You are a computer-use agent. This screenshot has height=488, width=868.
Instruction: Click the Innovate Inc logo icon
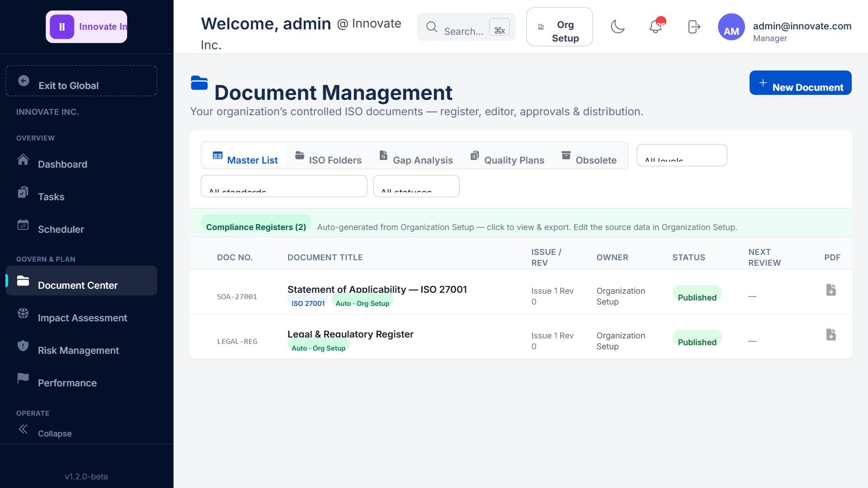pos(62,27)
